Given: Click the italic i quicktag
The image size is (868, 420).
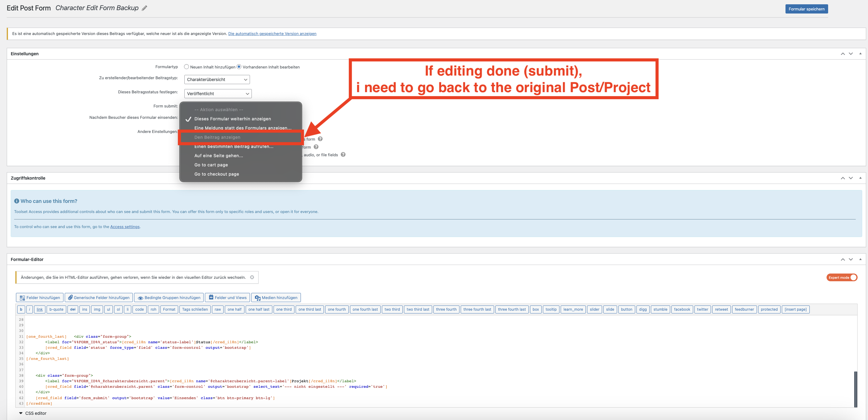Looking at the screenshot, I should (29, 309).
